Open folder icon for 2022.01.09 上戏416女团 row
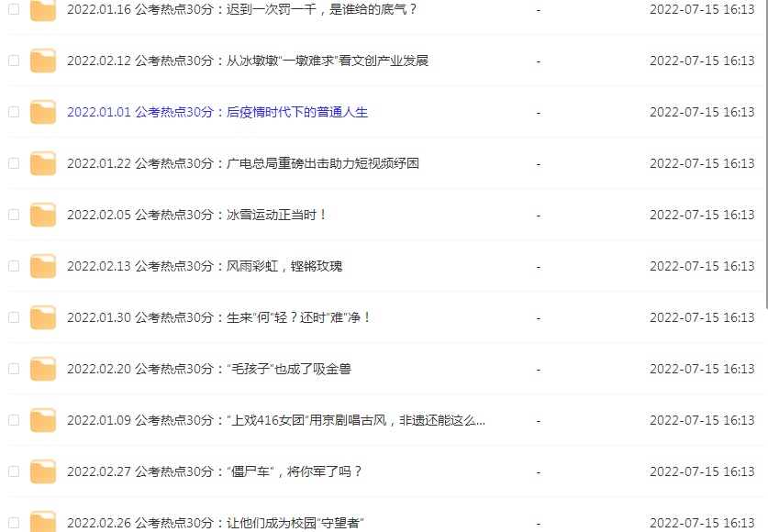768x532 pixels. click(43, 420)
